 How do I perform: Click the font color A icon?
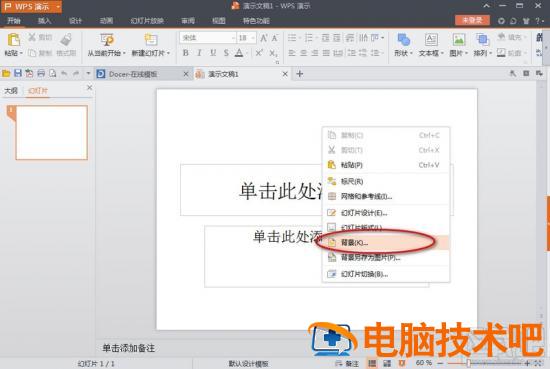pos(239,53)
